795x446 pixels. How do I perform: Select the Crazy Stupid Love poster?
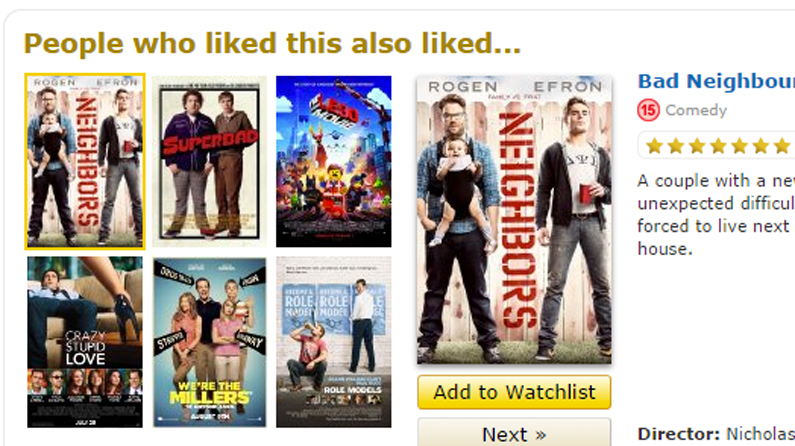point(85,342)
